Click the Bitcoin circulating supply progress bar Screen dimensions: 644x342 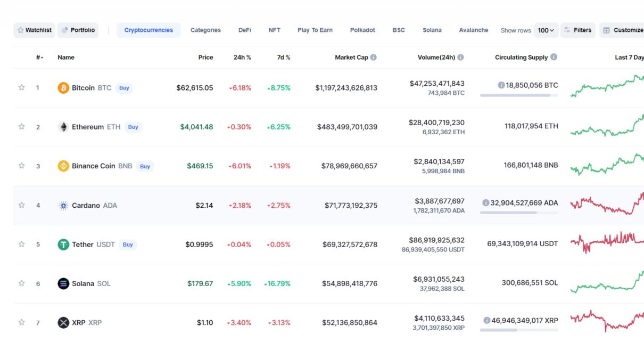pyautogui.click(x=519, y=95)
